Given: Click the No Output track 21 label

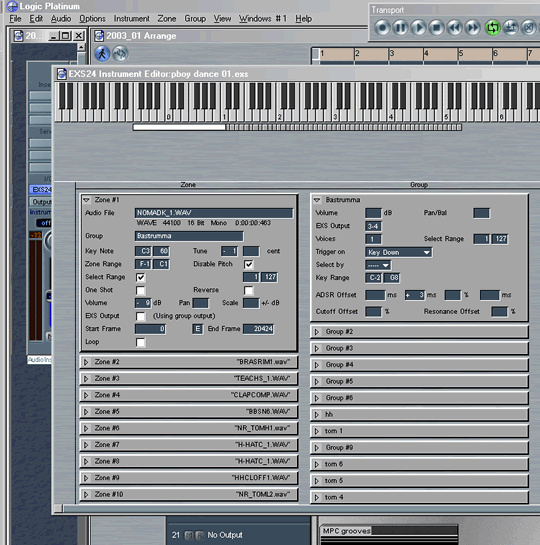Looking at the screenshot, I should 225,535.
